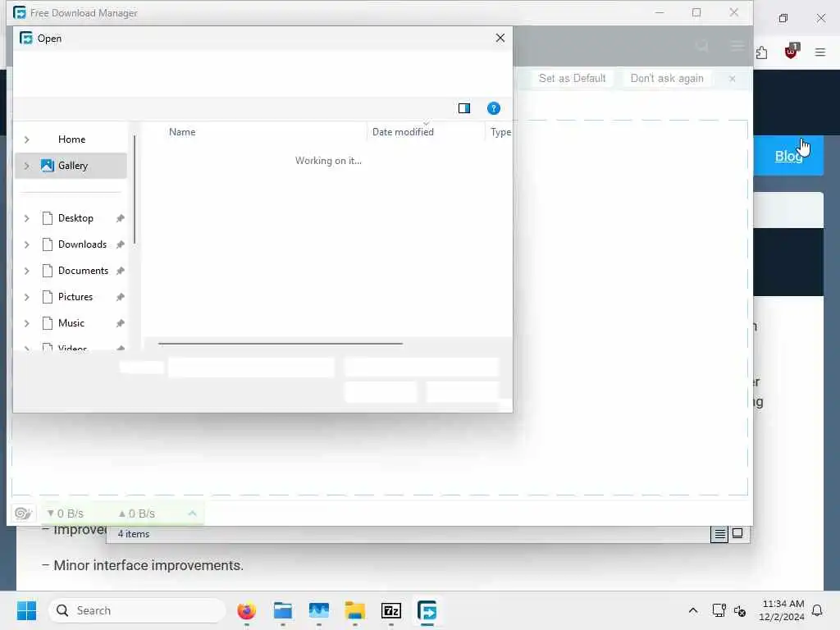Unpin Downloads via its pin icon
The height and width of the screenshot is (630, 840).
[x=120, y=244]
